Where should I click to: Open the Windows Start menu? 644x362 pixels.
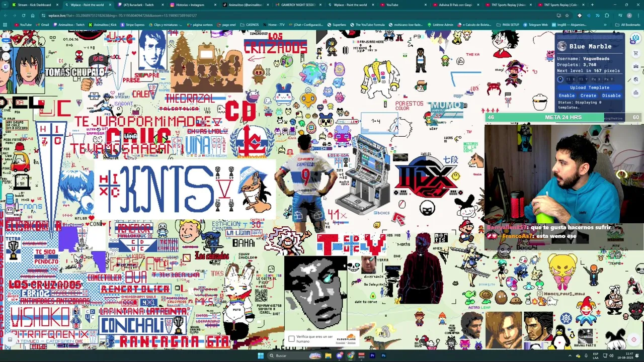(261, 355)
